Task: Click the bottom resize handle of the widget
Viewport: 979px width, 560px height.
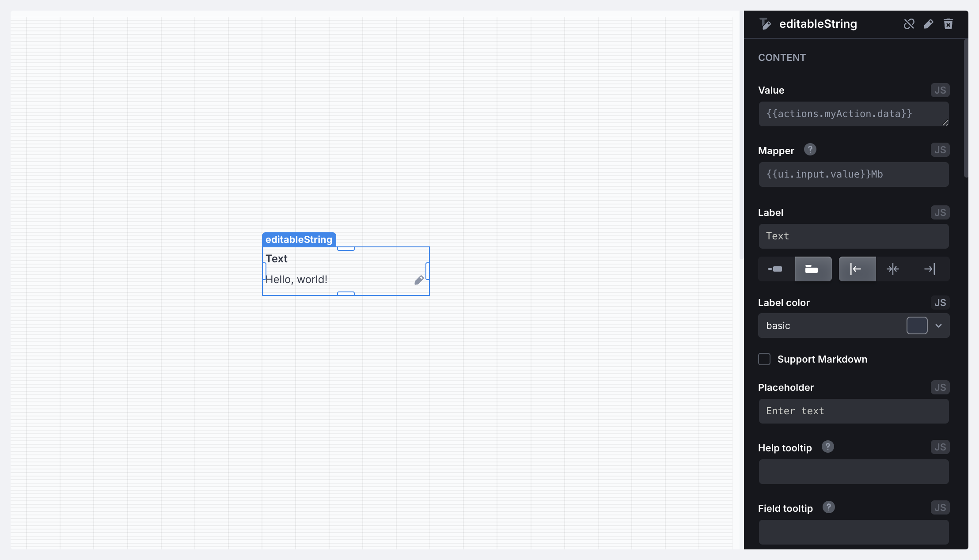Action: tap(346, 293)
